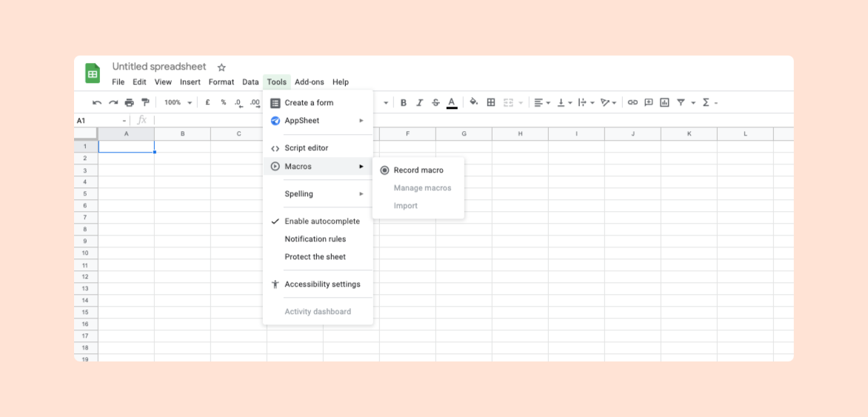Open the functions sigma icon
The width and height of the screenshot is (868, 417).
[x=706, y=102]
